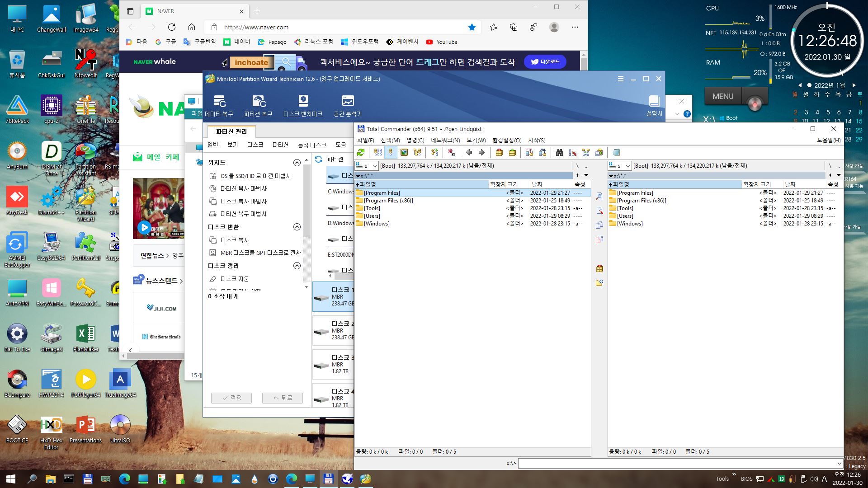Reload the NAVER page in browser
The width and height of the screenshot is (868, 488).
pyautogui.click(x=172, y=27)
